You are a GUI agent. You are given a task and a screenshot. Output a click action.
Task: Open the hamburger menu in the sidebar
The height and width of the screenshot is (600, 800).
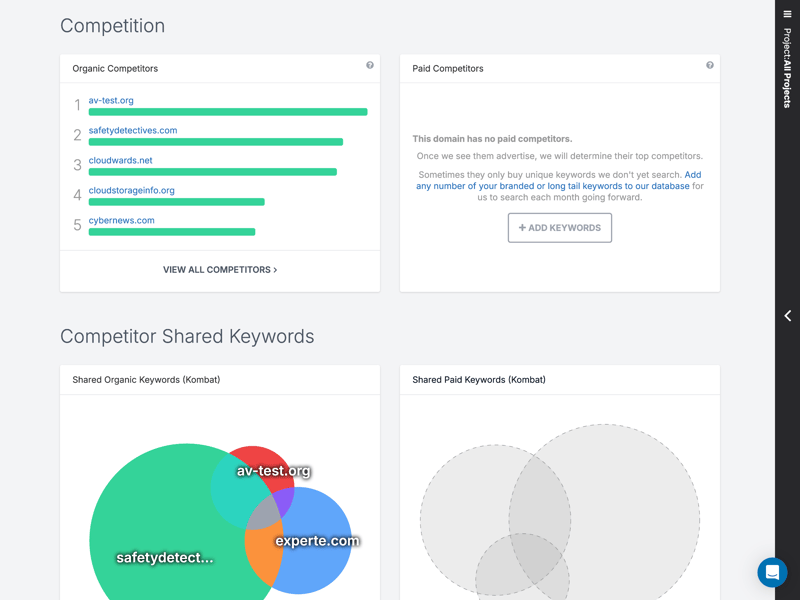tap(787, 14)
